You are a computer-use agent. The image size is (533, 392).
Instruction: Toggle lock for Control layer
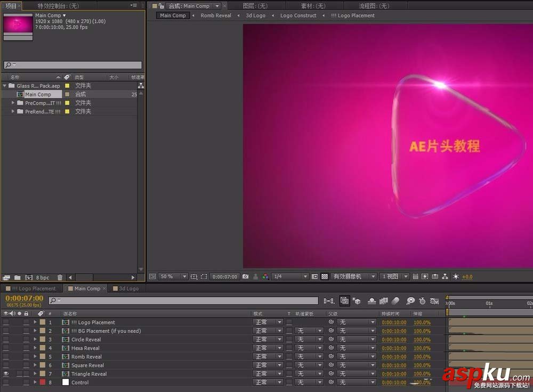[26, 382]
